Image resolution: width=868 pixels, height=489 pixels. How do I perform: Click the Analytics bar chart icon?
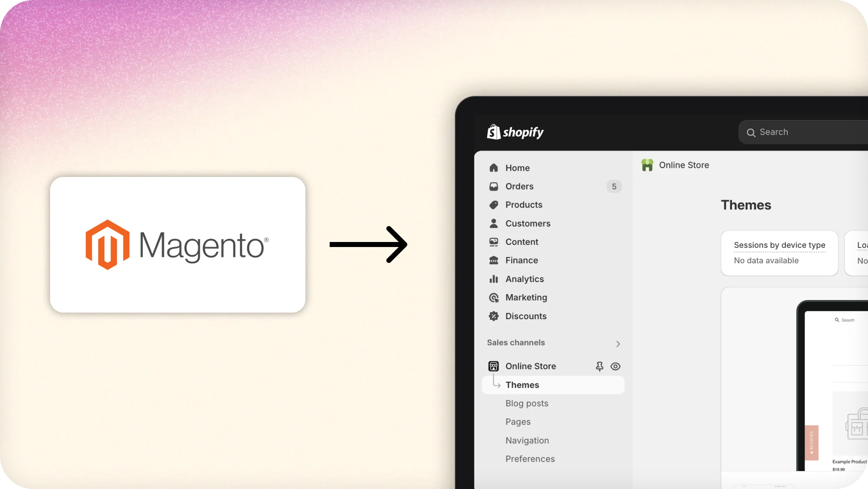point(494,279)
